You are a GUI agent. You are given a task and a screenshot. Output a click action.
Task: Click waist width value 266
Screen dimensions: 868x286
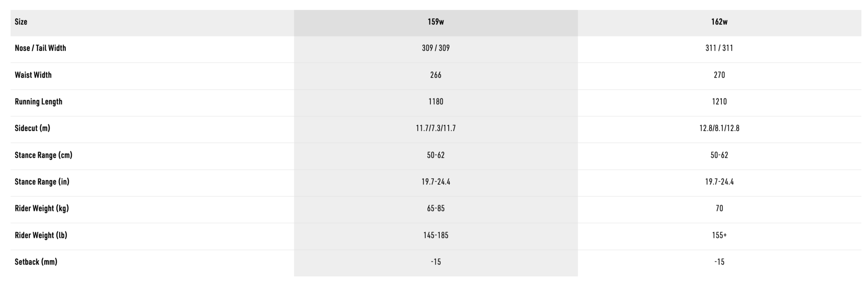click(x=435, y=75)
